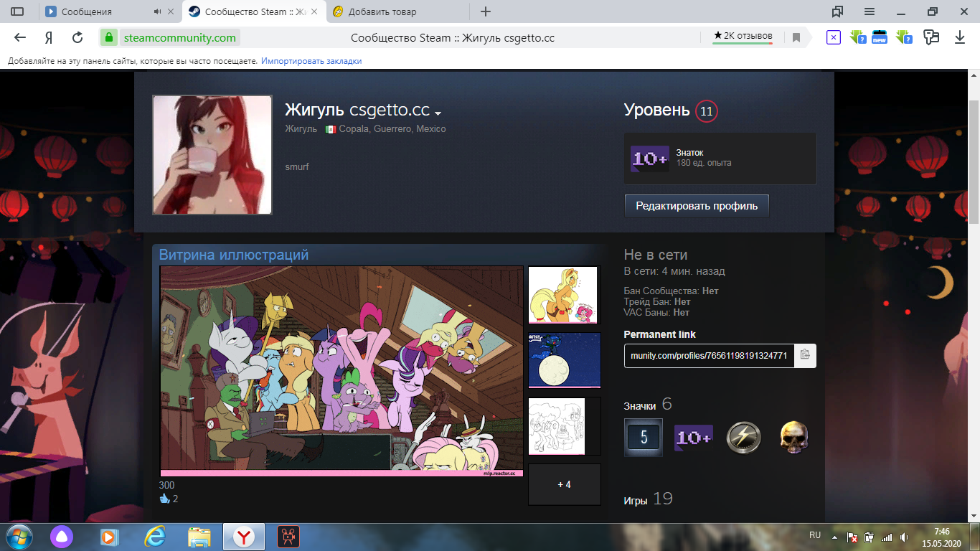Open the level 5 badge icon

point(644,438)
